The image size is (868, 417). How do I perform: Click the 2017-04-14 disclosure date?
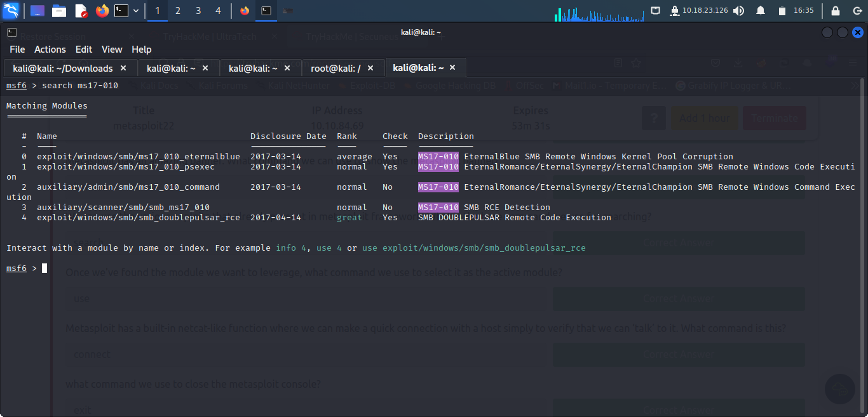pos(276,218)
